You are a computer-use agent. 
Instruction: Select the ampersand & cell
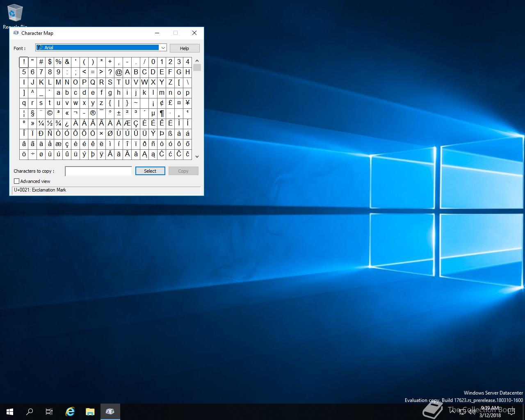[x=67, y=62]
